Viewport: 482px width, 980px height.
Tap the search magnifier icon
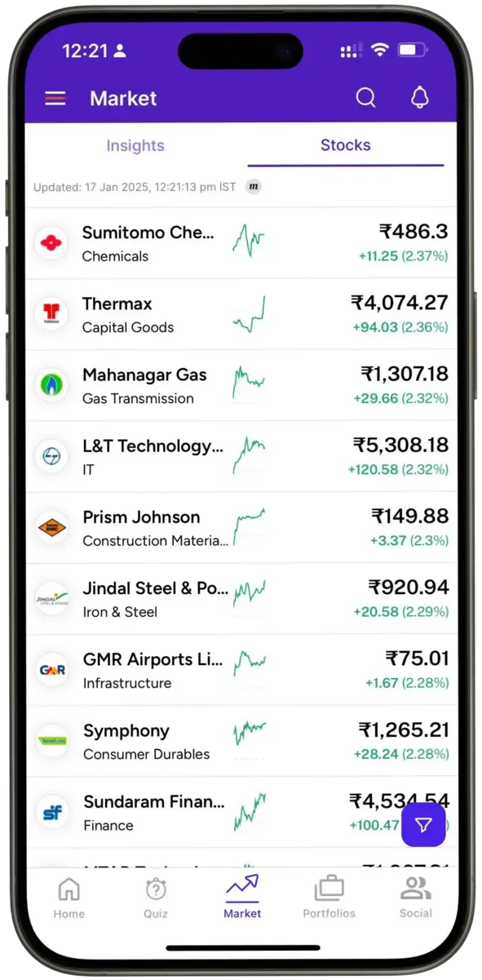pyautogui.click(x=366, y=99)
